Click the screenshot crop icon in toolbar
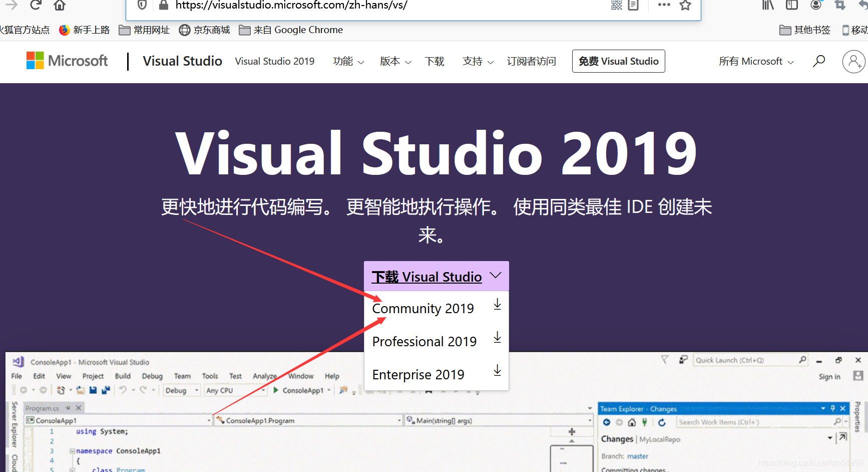 [x=840, y=6]
